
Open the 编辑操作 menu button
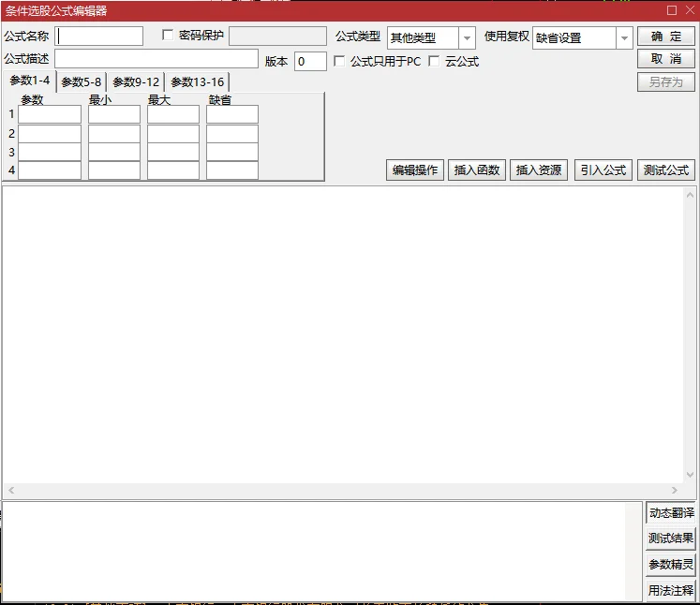click(x=415, y=170)
